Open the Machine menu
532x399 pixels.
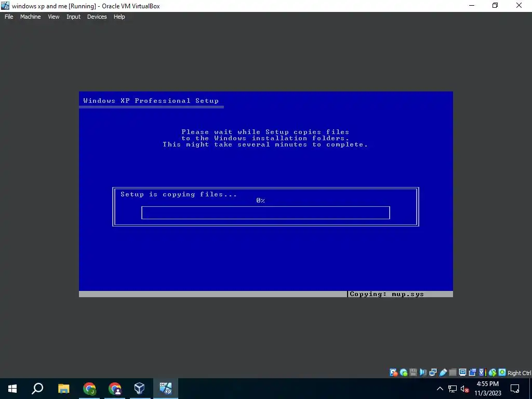[31, 17]
